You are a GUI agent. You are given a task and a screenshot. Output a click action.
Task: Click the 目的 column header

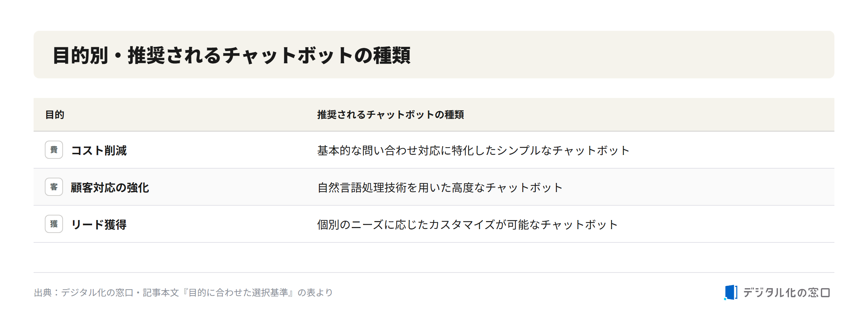point(55,115)
